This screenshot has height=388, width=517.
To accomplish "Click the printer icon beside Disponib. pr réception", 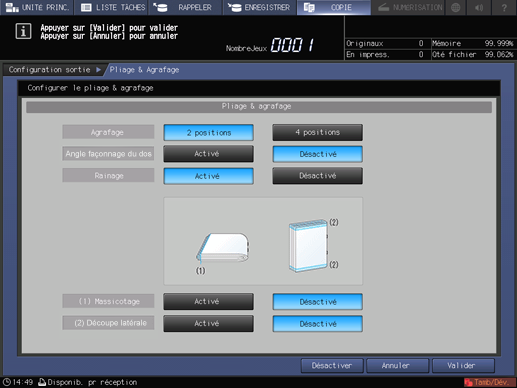I will pos(42,382).
